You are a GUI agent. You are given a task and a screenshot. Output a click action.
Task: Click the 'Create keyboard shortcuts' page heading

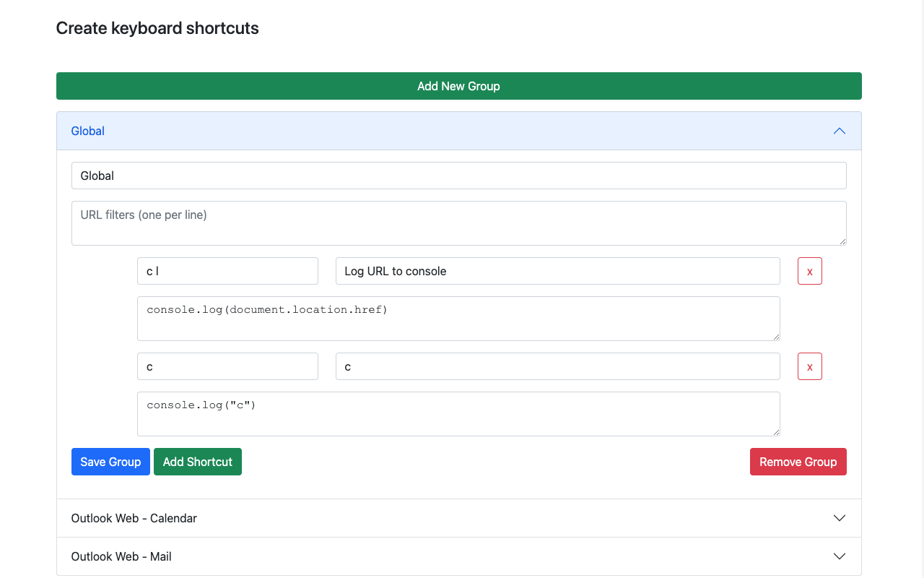pyautogui.click(x=157, y=28)
